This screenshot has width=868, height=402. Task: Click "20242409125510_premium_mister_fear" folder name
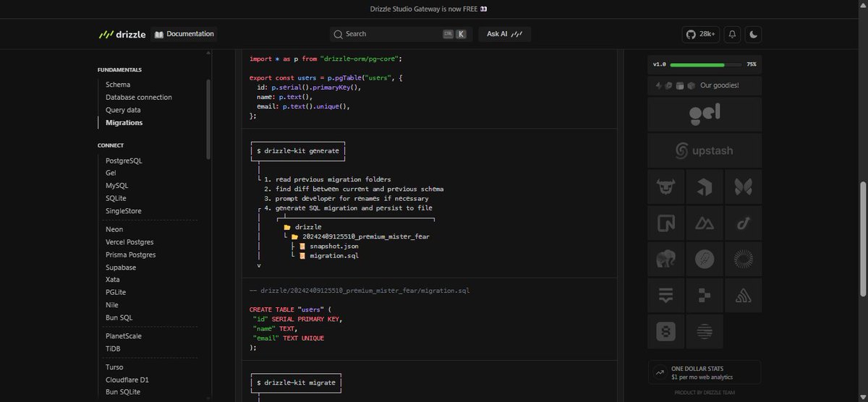tap(367, 236)
